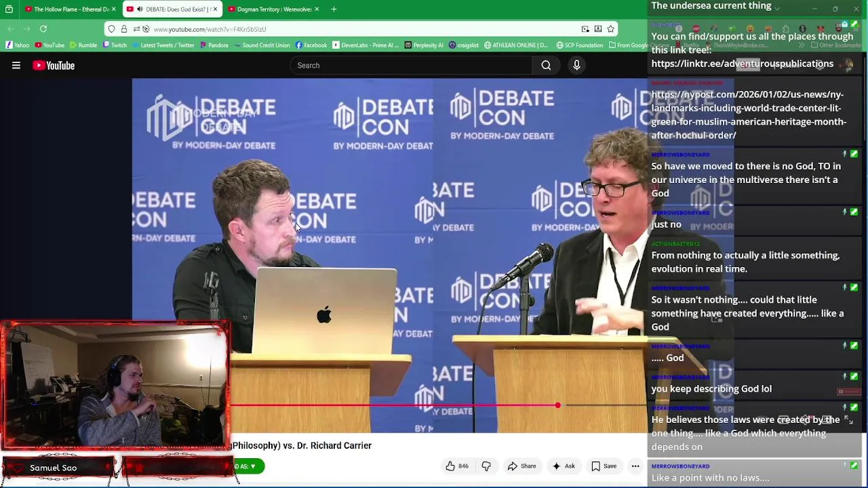Click the YouTube search magnifier button

(x=546, y=66)
